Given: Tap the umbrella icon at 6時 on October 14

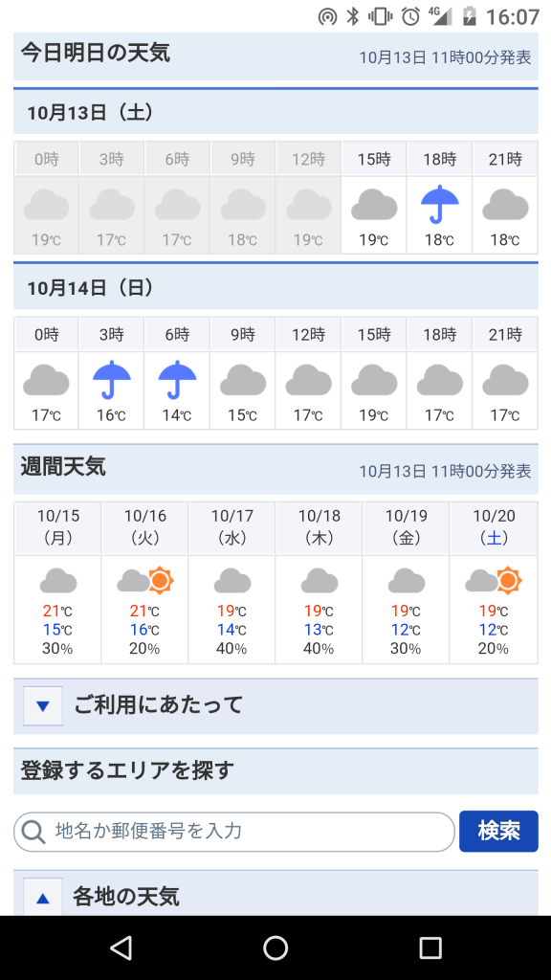Looking at the screenshot, I should tap(177, 379).
